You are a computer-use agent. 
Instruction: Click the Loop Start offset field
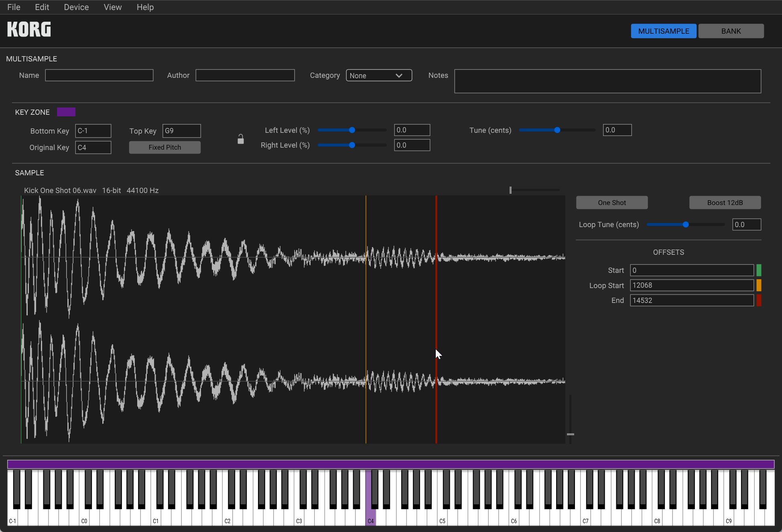pos(692,285)
